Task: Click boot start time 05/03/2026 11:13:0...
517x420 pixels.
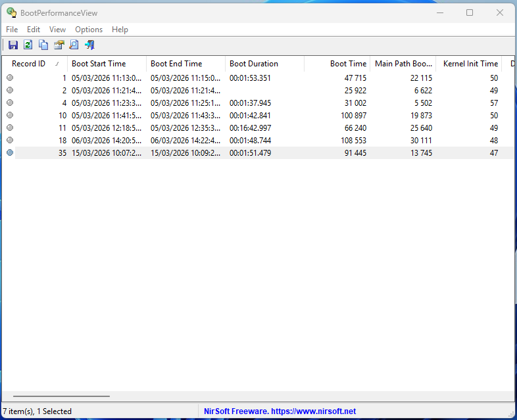Action: pyautogui.click(x=107, y=78)
